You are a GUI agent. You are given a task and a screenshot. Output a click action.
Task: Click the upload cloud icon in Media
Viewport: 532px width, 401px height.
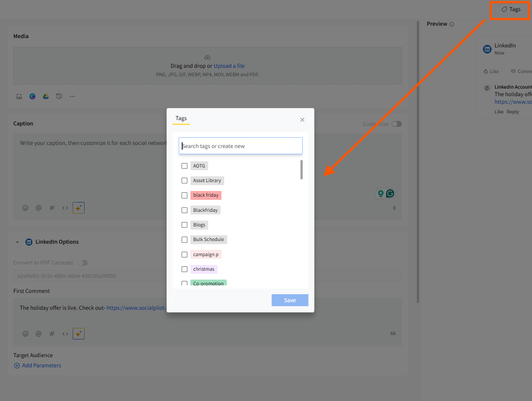pyautogui.click(x=207, y=58)
